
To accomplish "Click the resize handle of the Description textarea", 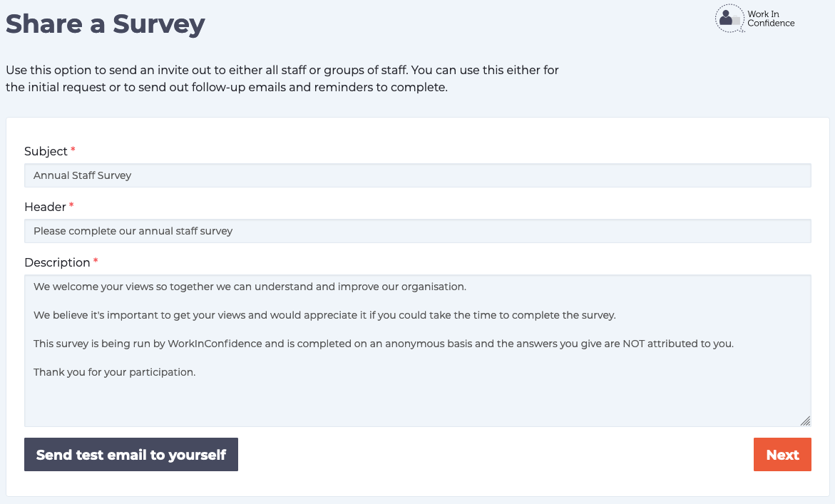I will pyautogui.click(x=806, y=421).
